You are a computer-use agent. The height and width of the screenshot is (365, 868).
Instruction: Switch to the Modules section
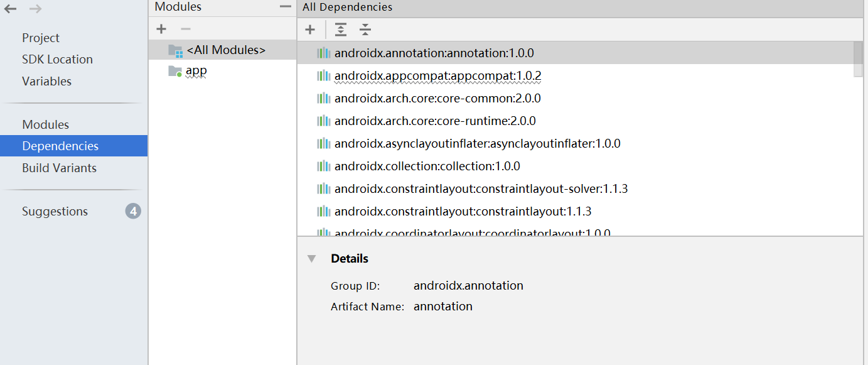coord(45,124)
